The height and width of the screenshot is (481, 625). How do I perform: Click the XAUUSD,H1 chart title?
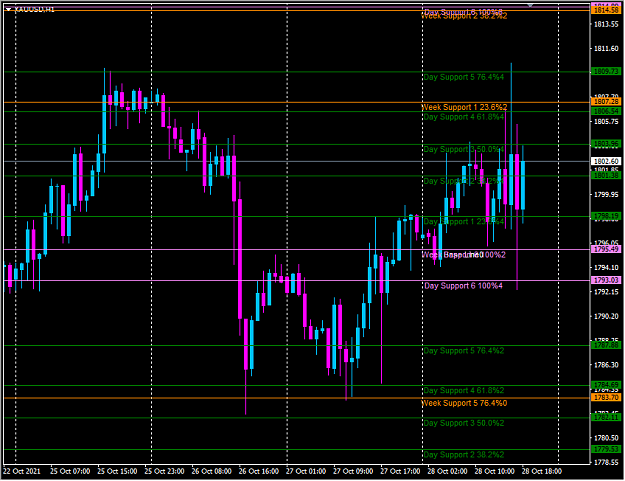click(34, 9)
